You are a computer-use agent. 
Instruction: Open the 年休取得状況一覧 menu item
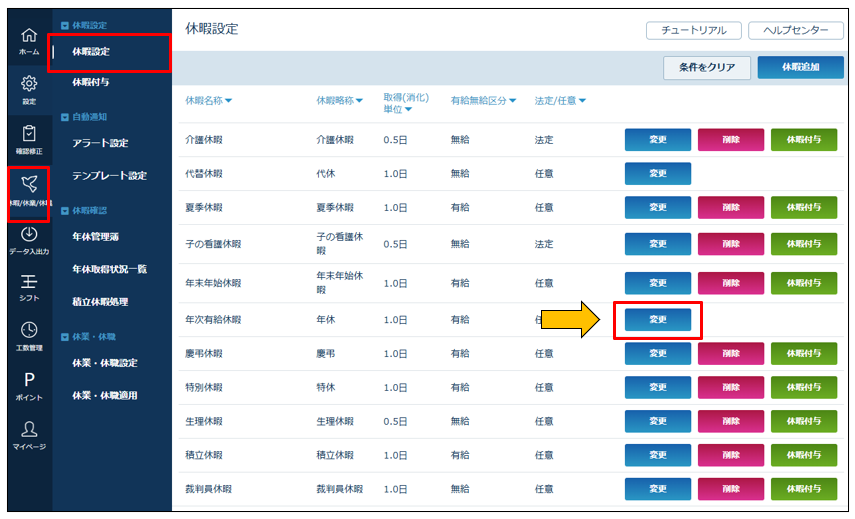pyautogui.click(x=110, y=269)
